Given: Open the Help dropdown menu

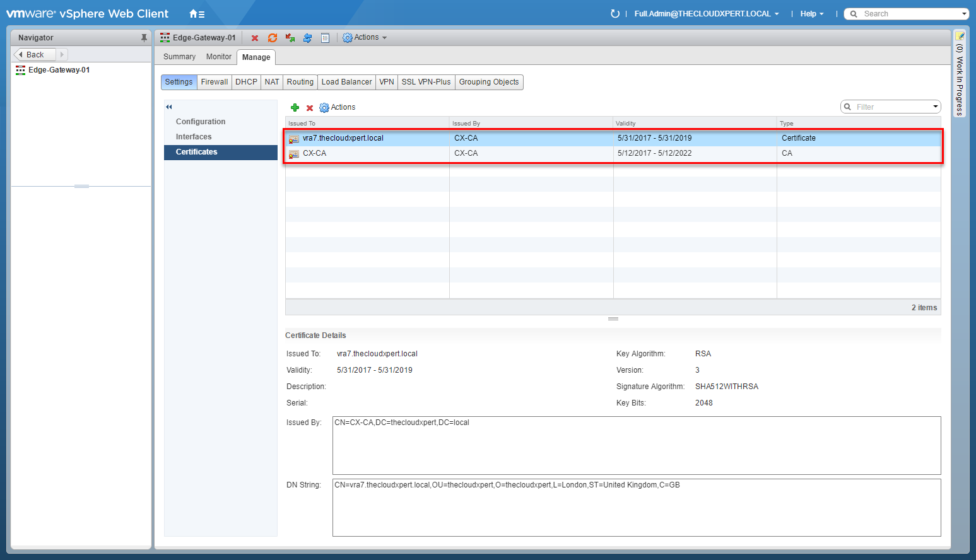Looking at the screenshot, I should (811, 14).
